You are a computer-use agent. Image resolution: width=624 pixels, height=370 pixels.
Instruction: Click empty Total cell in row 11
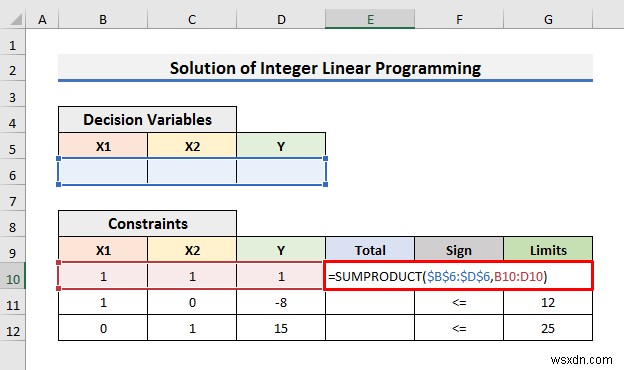370,302
